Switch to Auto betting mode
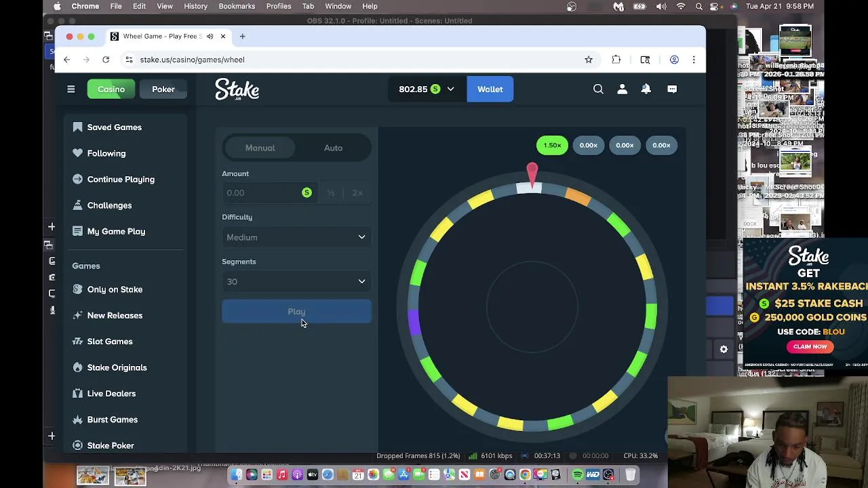Image resolution: width=868 pixels, height=488 pixels. coord(333,148)
